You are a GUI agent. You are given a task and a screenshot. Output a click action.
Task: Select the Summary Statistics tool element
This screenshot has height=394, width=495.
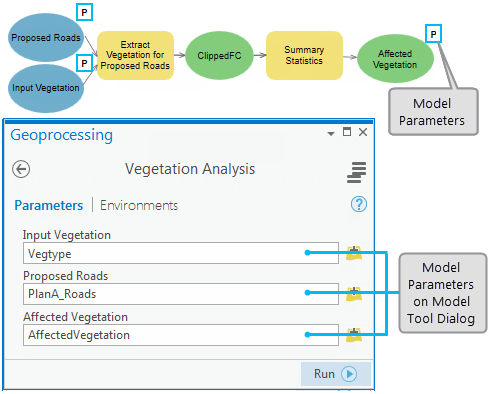click(304, 56)
